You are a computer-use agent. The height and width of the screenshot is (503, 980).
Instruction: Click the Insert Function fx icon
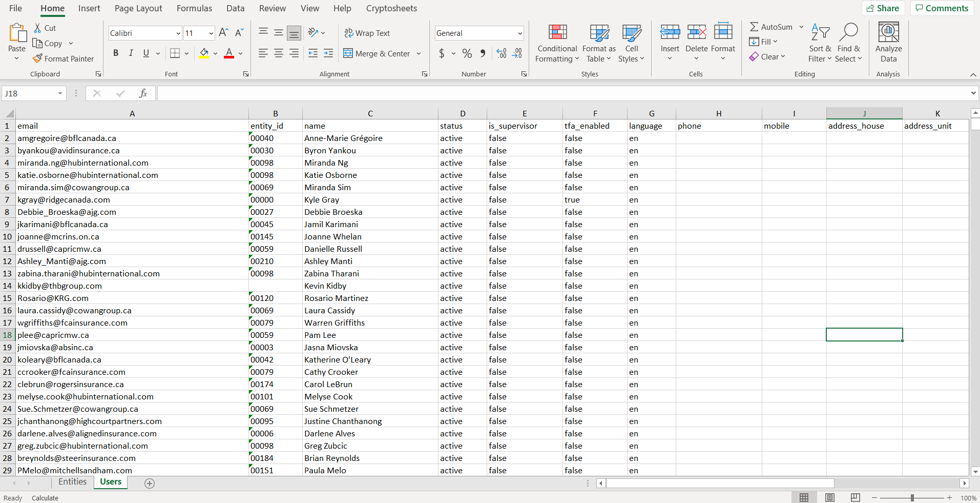point(143,93)
